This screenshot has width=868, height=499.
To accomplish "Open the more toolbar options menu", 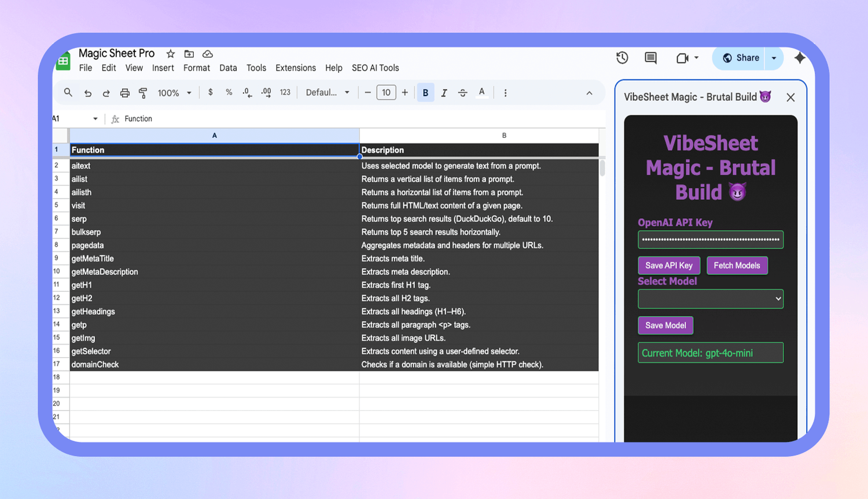I will (x=505, y=93).
